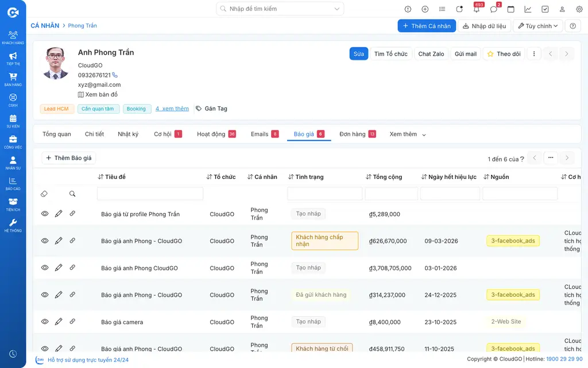This screenshot has height=368, width=588.
Task: Edit the Báo giá camera row with pencil
Action: click(59, 322)
